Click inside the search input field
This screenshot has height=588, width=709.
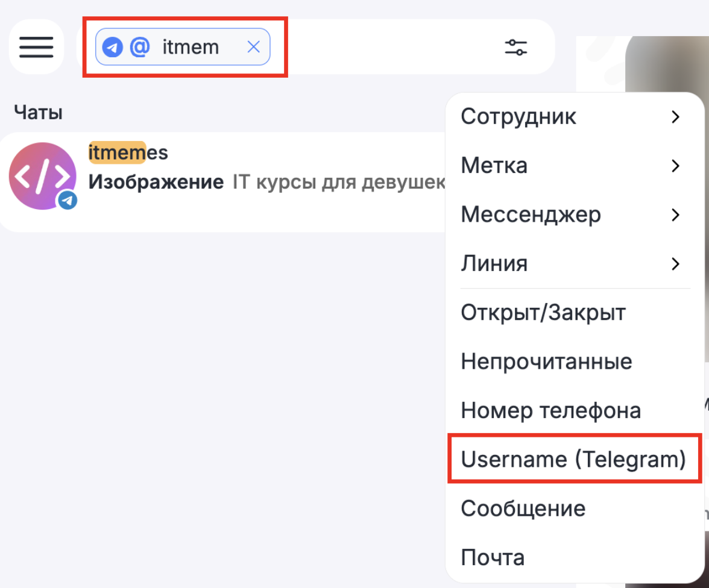point(386,47)
